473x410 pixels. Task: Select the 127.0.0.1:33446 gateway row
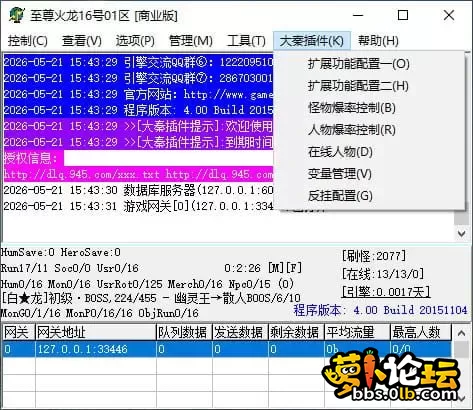(x=227, y=349)
